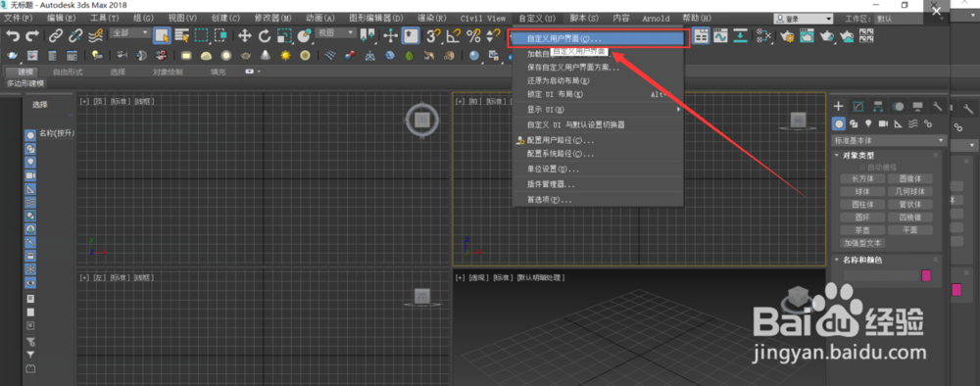Click the 多边形建模 panel button
The height and width of the screenshot is (386, 980).
pyautogui.click(x=25, y=83)
